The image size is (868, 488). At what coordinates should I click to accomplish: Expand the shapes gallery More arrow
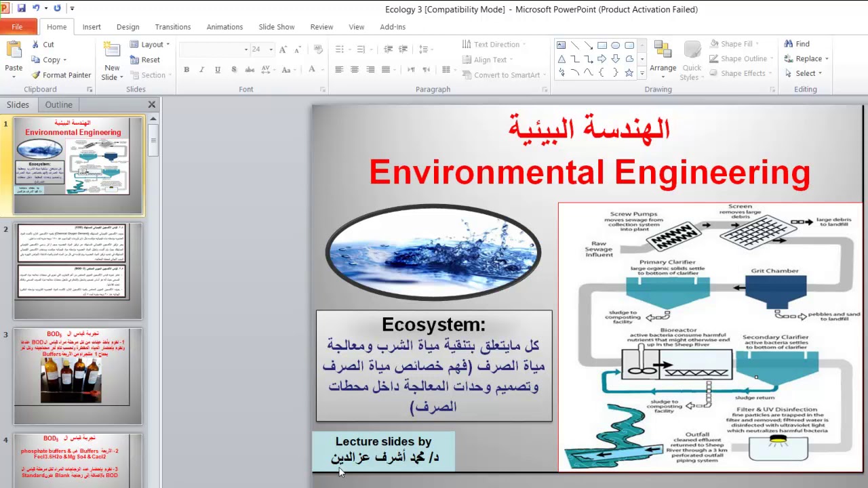[642, 73]
